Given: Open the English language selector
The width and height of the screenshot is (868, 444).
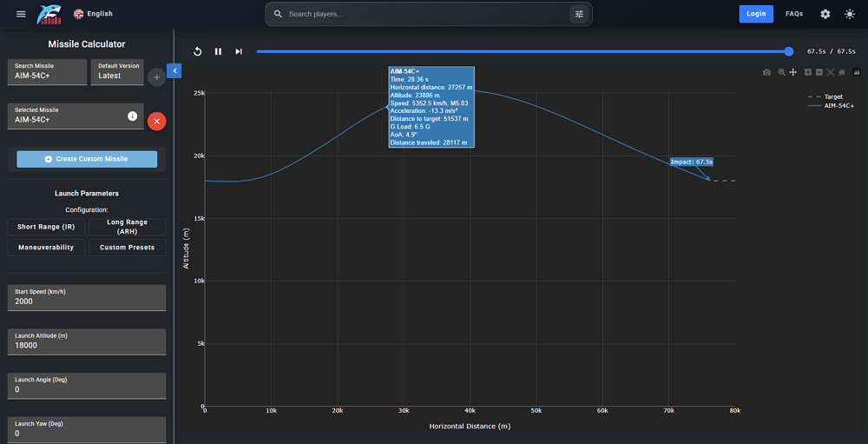Looking at the screenshot, I should pyautogui.click(x=93, y=14).
